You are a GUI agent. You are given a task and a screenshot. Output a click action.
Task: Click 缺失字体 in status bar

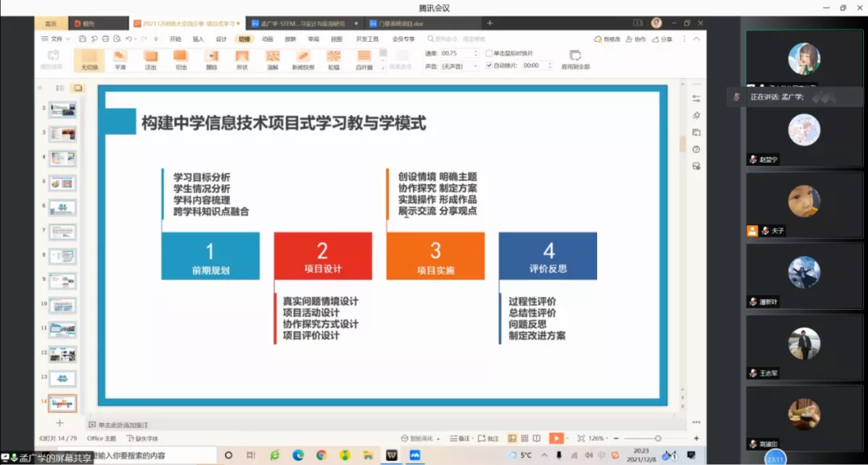tap(143, 438)
